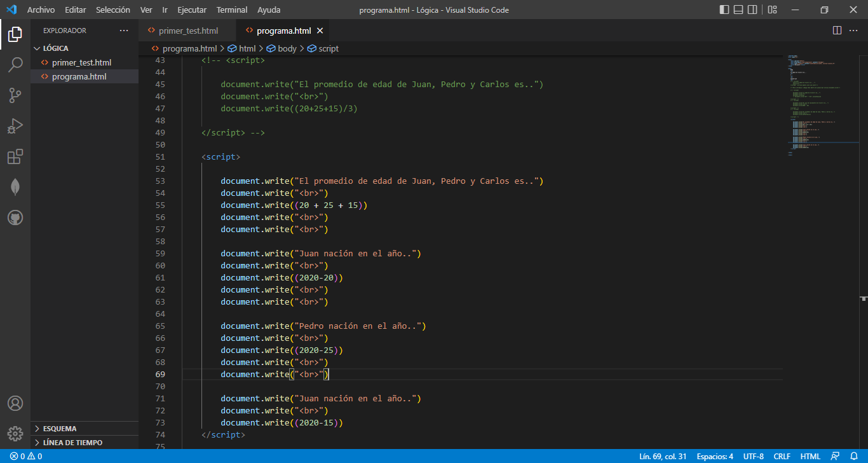Image resolution: width=868 pixels, height=463 pixels.
Task: Open the Ejecutar menu
Action: pyautogui.click(x=192, y=10)
